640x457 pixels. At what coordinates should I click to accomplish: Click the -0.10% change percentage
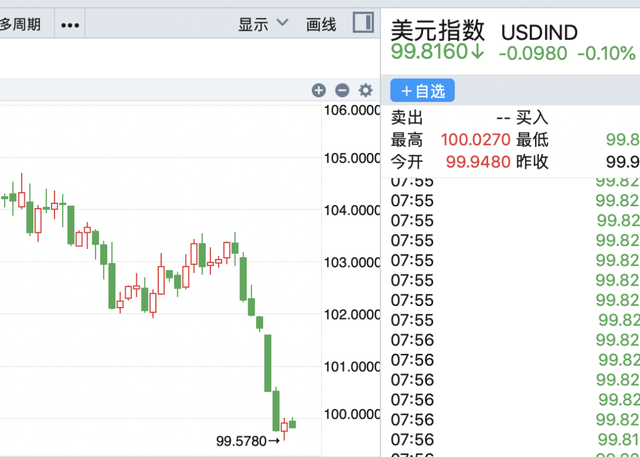606,53
